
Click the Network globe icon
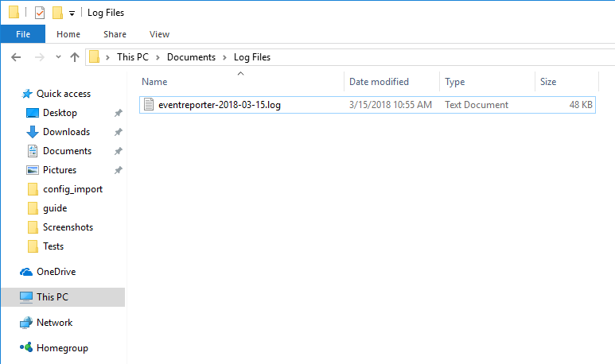coord(26,323)
